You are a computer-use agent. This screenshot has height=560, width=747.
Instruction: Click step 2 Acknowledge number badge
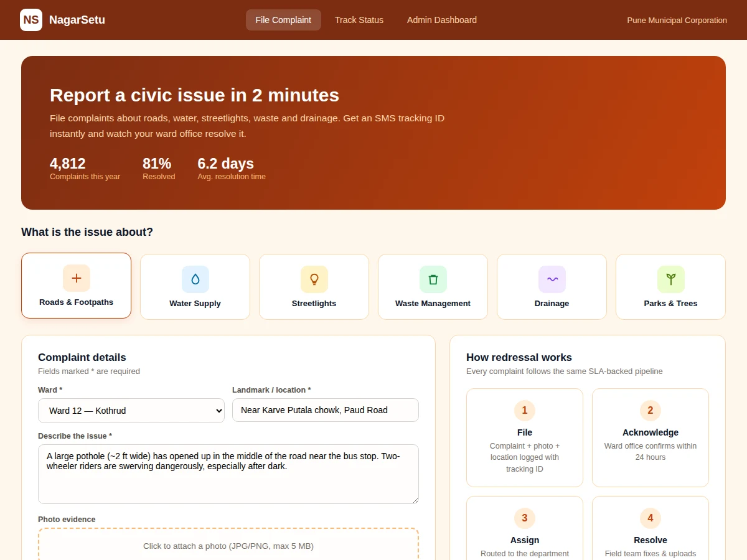click(x=651, y=410)
